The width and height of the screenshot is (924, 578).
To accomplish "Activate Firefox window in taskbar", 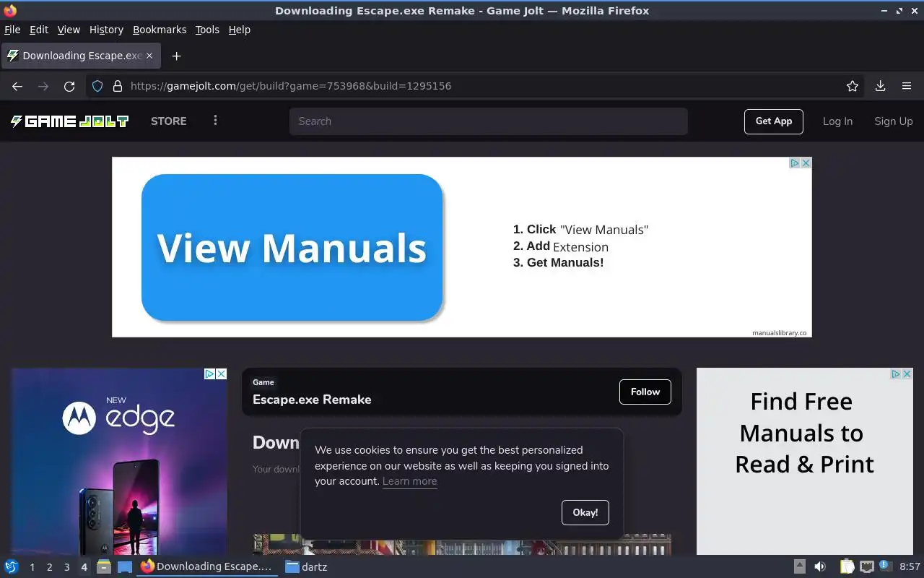I will coord(207,566).
